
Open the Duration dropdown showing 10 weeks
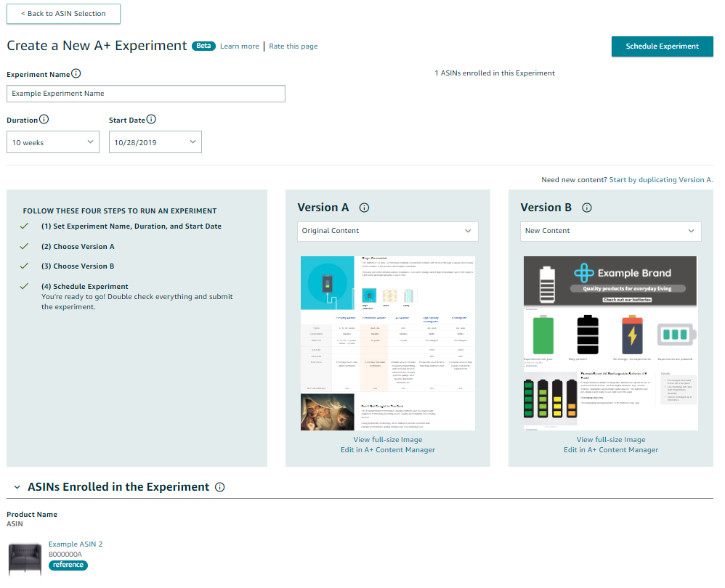(53, 142)
